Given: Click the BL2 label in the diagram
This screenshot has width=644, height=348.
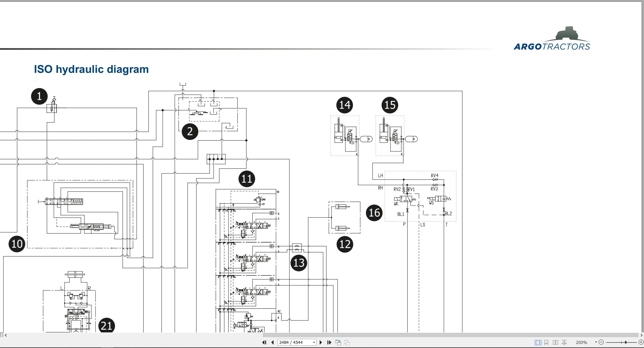Looking at the screenshot, I should (x=448, y=213).
